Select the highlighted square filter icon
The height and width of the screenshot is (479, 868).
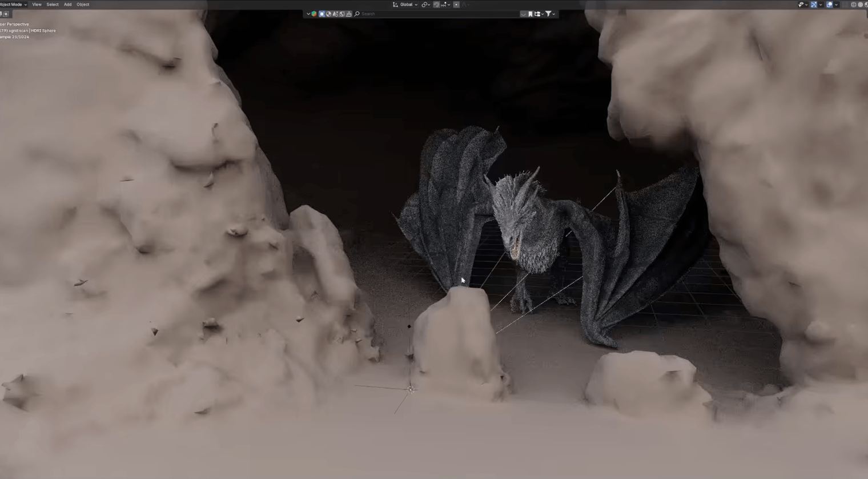[322, 14]
